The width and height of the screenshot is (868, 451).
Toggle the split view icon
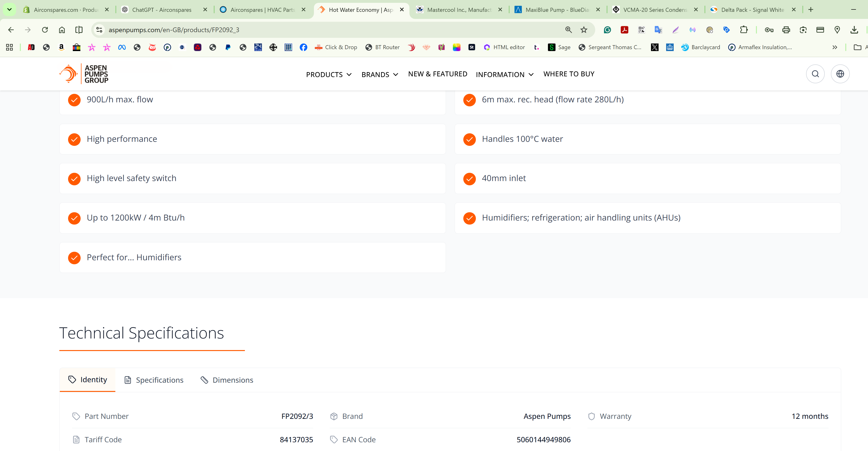pos(79,30)
